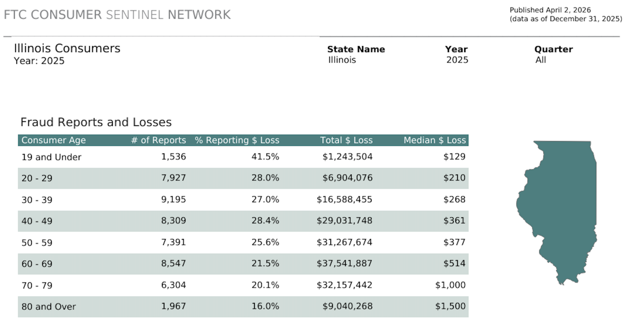Click the Fraud Reports and Losses heading
The width and height of the screenshot is (644, 329).
(x=96, y=122)
